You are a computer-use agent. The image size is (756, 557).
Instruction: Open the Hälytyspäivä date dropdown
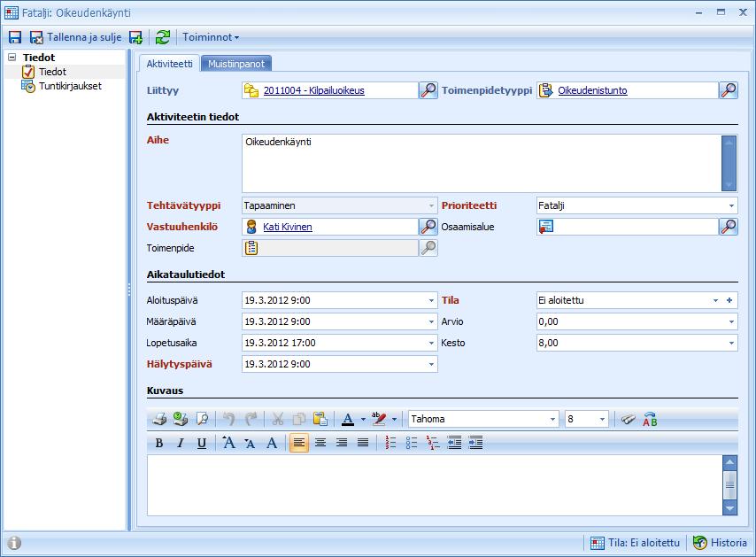tap(431, 364)
